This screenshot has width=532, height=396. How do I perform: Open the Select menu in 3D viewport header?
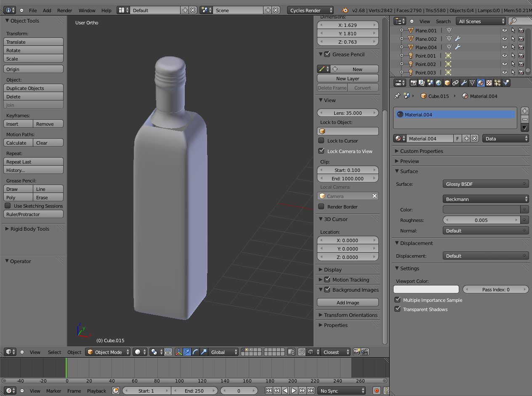54,352
